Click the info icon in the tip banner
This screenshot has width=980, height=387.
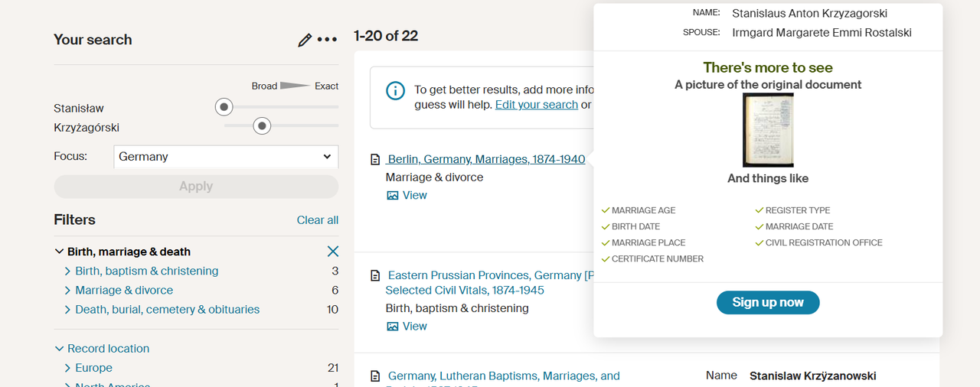(395, 91)
